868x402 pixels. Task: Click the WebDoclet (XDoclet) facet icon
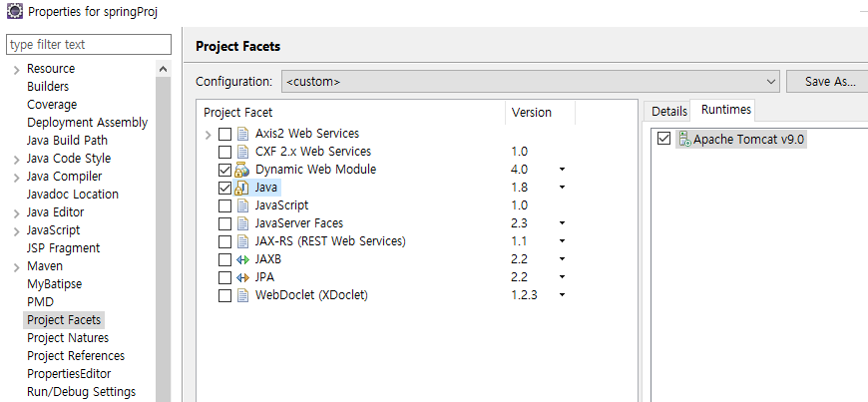tap(242, 295)
